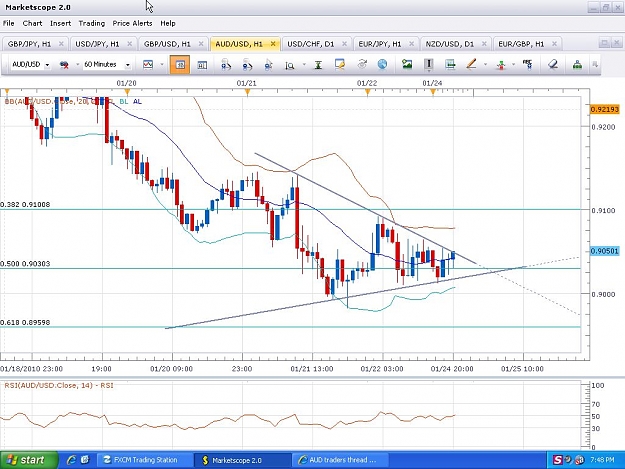
Task: Select the 0.618 0.89598 Fibonacci label
Action: pyautogui.click(x=25, y=323)
